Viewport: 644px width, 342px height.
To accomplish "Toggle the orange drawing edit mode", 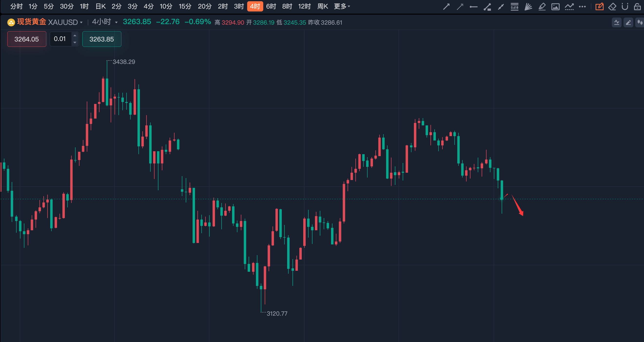I will point(599,7).
